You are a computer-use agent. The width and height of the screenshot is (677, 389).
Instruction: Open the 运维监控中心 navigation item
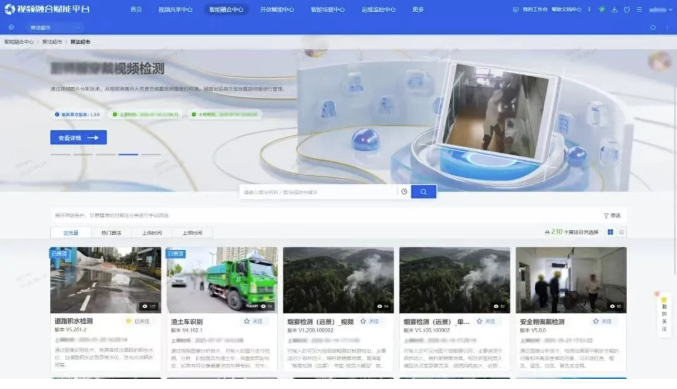378,9
